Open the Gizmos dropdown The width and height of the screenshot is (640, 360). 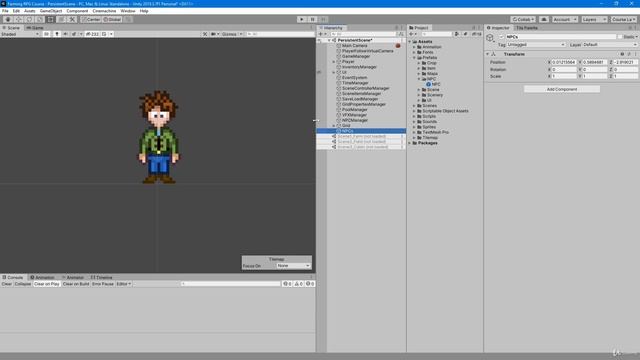231,34
